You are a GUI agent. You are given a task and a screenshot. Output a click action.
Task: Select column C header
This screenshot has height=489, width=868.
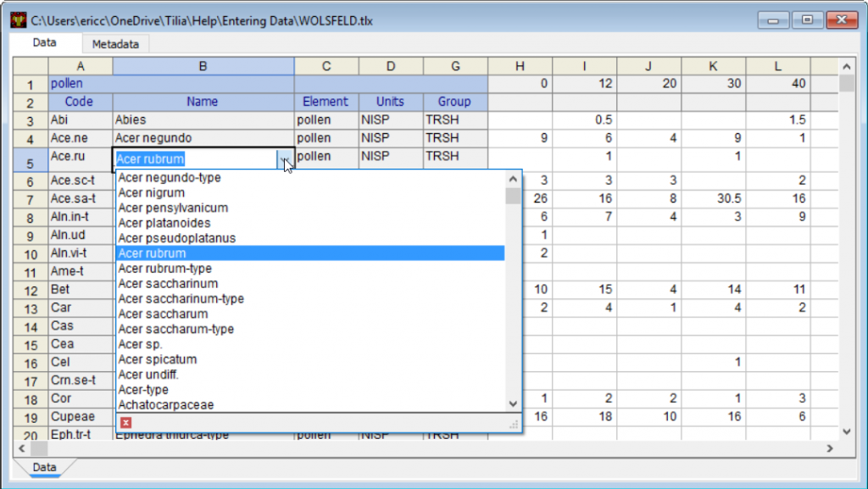(x=326, y=66)
